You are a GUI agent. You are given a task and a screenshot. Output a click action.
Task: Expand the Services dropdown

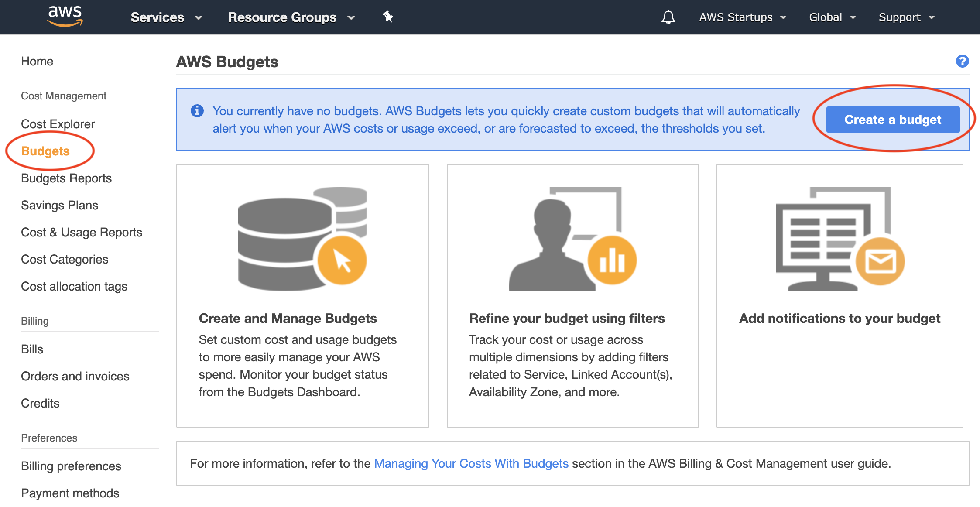click(166, 17)
